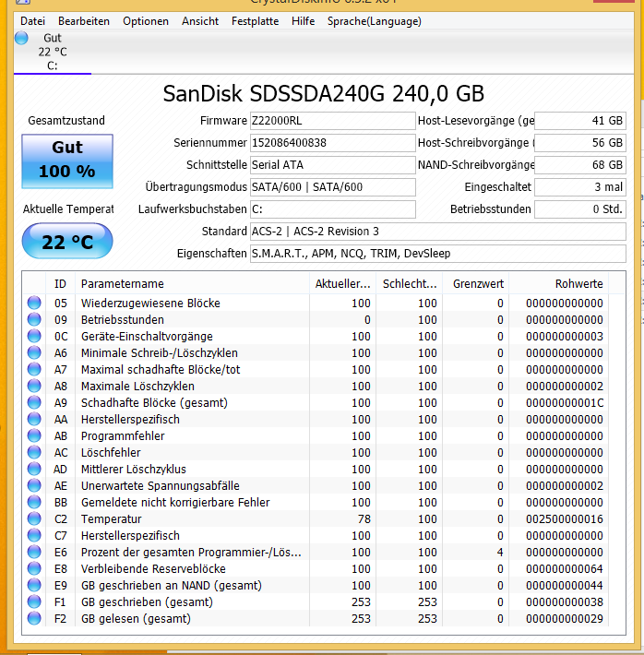This screenshot has height=655, width=644.
Task: Open the Optionen menu
Action: [146, 21]
